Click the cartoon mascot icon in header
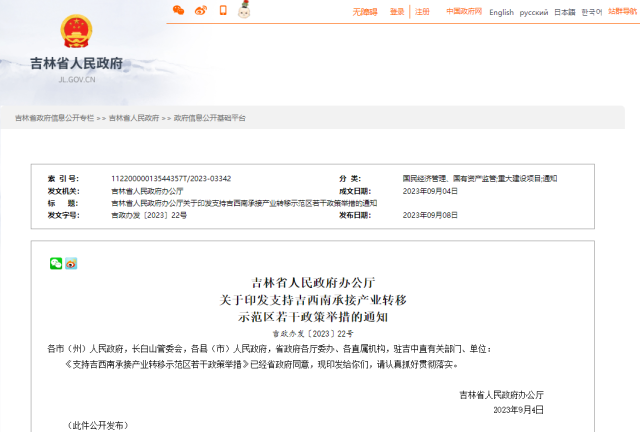640x432 pixels. (x=244, y=11)
